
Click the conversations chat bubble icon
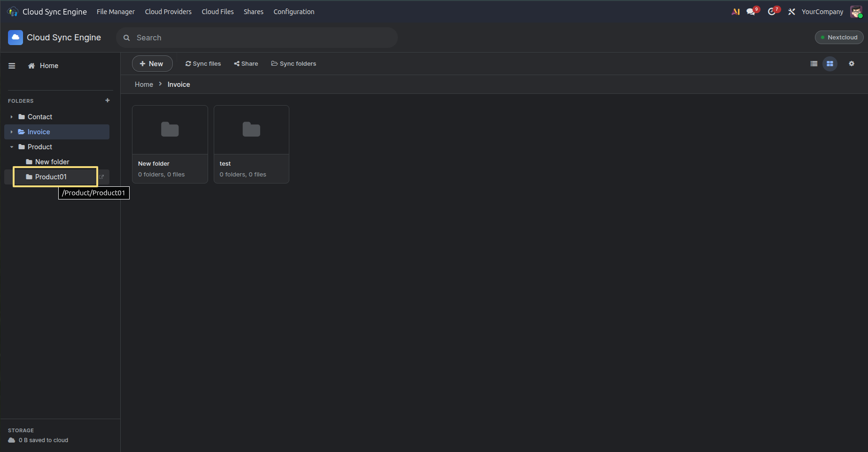[x=751, y=12]
